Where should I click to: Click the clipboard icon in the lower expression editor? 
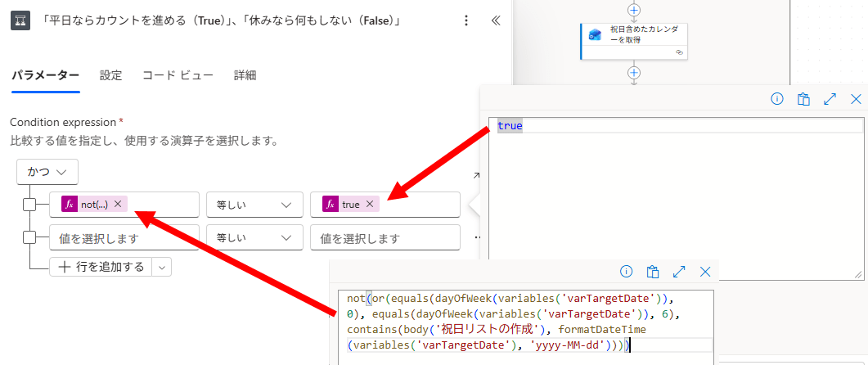[653, 272]
